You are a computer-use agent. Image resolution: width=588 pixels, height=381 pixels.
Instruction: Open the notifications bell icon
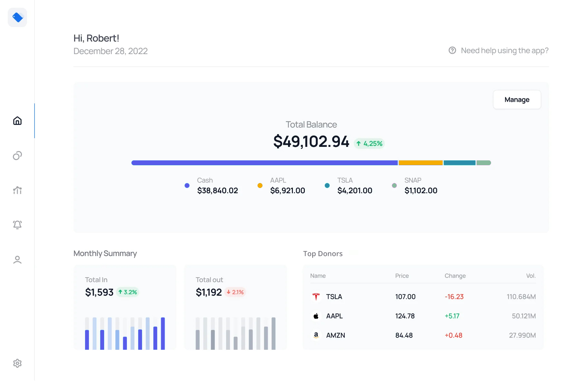pos(17,225)
